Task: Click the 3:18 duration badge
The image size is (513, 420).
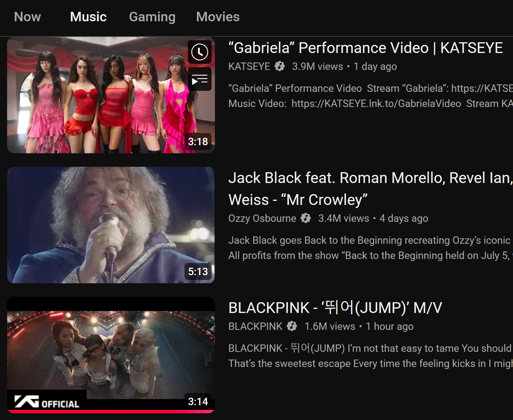Action: pyautogui.click(x=198, y=141)
